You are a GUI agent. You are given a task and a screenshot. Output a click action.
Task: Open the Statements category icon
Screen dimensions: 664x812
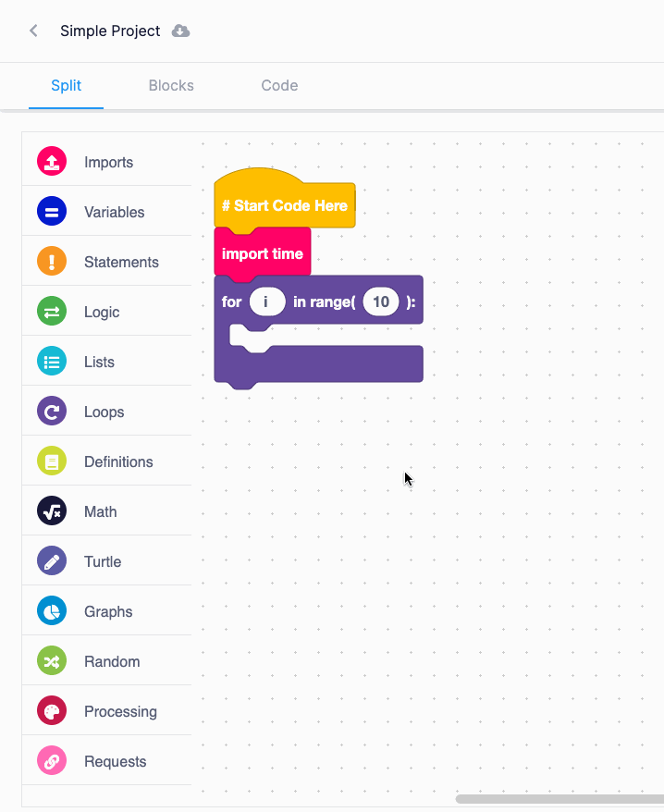[x=52, y=262]
